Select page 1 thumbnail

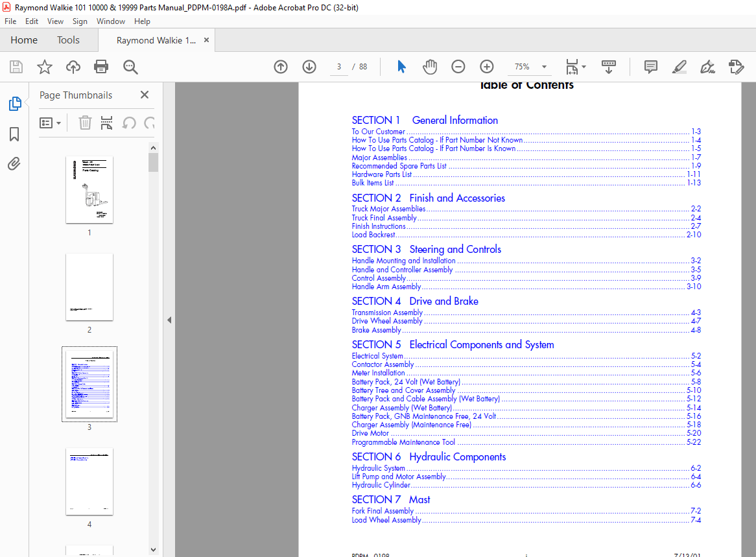[x=89, y=189]
